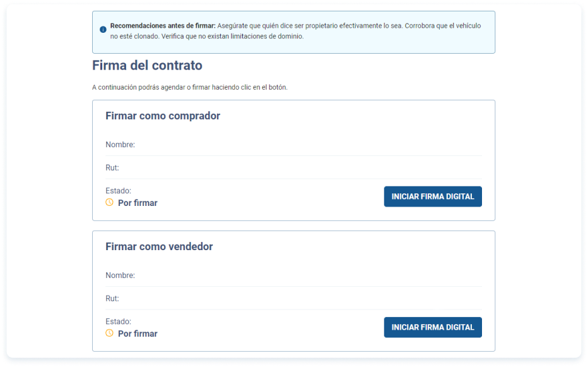Image resolution: width=588 pixels, height=367 pixels.
Task: Click bold 'Recomendaciones antes de firmar' text
Action: 163,26
